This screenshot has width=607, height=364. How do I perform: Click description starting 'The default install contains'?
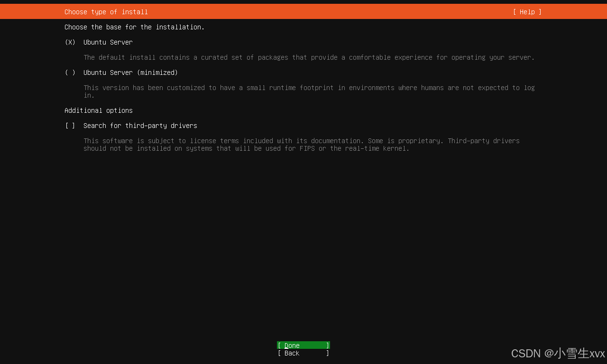point(309,57)
